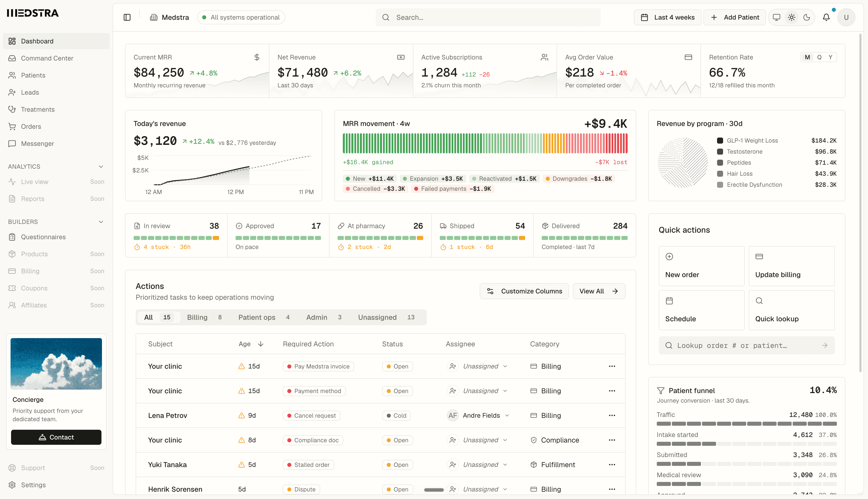Click the Add Patient button
The image size is (868, 499).
click(734, 18)
